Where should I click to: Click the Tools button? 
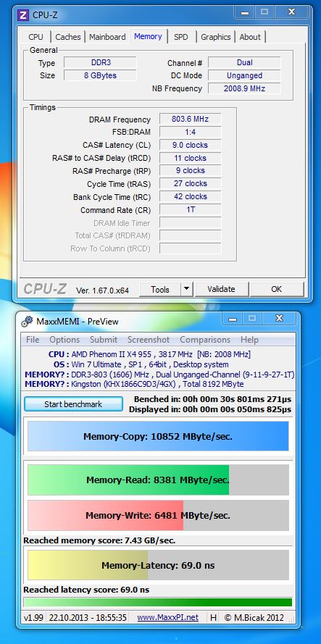[160, 289]
